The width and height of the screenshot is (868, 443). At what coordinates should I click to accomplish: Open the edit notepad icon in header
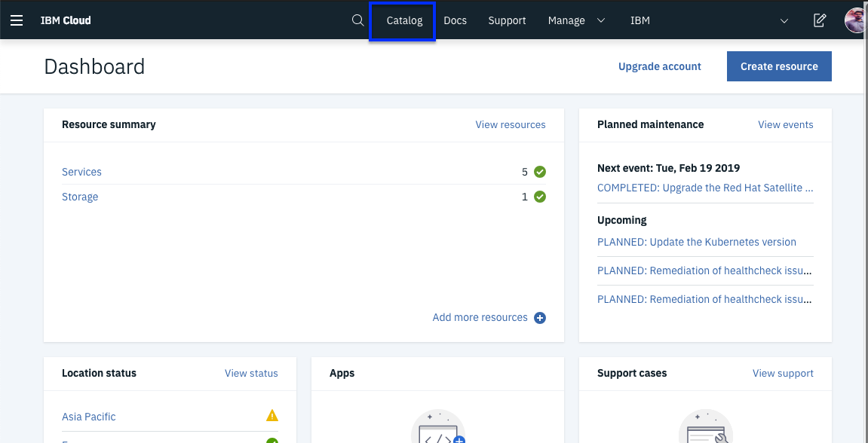click(820, 20)
